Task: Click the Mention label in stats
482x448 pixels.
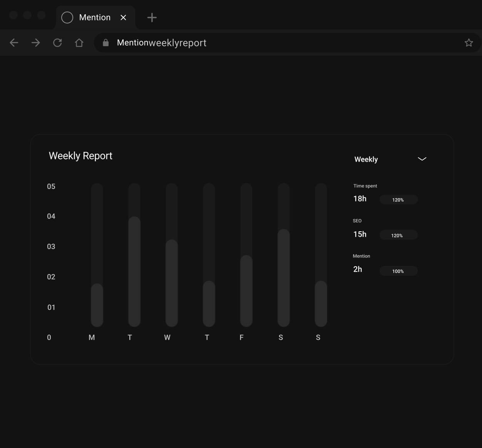Action: 361,256
